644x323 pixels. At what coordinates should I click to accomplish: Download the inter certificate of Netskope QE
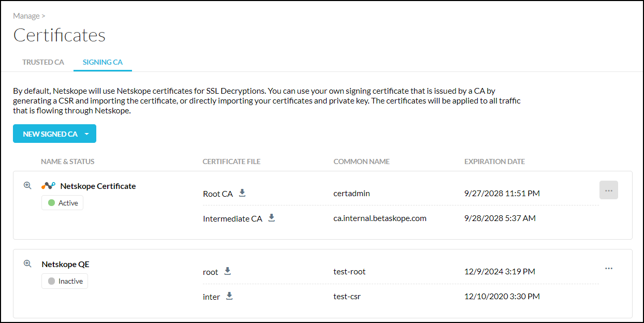(x=229, y=296)
